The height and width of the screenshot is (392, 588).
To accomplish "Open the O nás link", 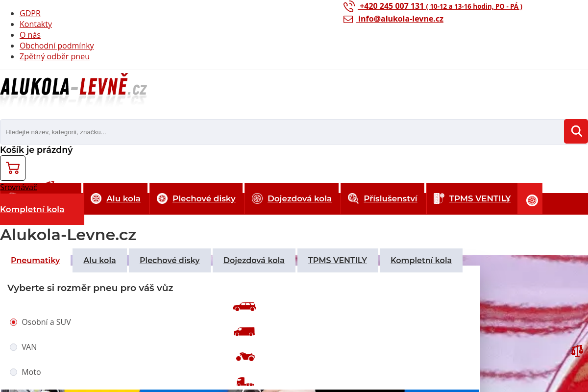I will [30, 35].
